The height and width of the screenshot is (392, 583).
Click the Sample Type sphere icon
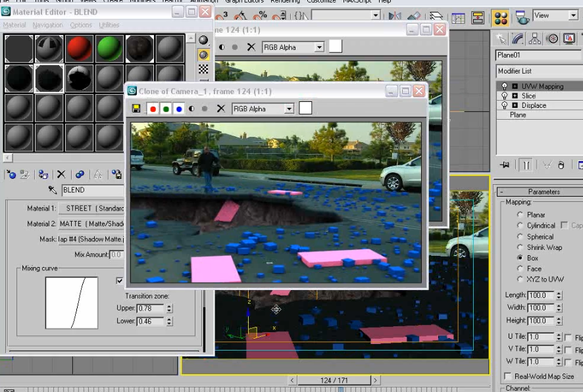coord(203,40)
